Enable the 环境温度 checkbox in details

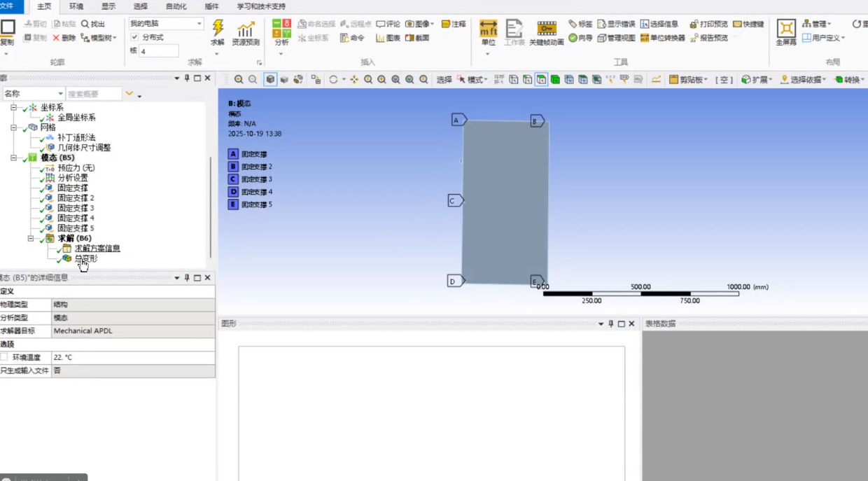point(4,357)
